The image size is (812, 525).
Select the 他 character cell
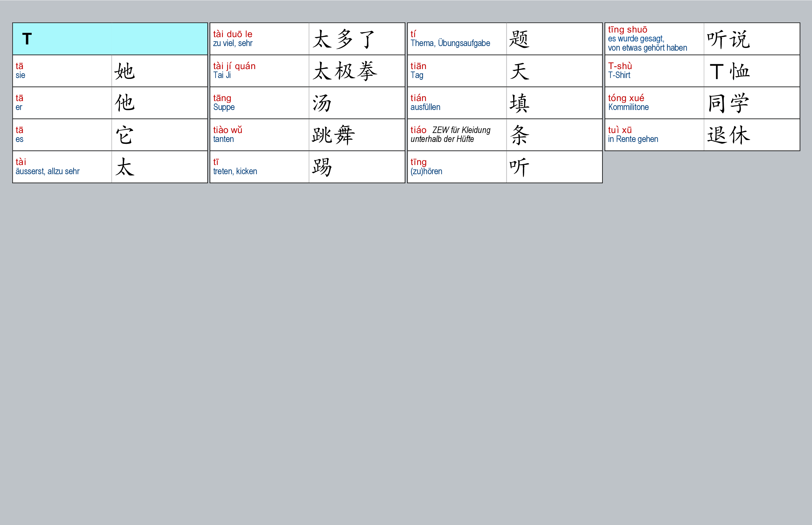(x=125, y=103)
